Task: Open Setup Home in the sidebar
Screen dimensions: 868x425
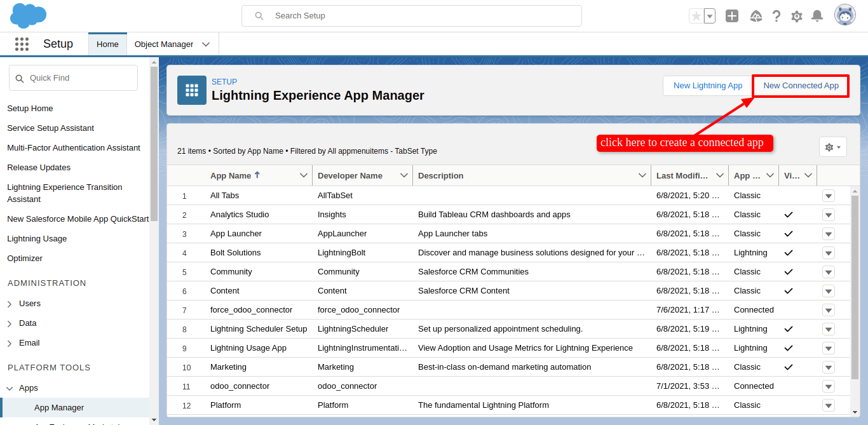Action: click(30, 109)
